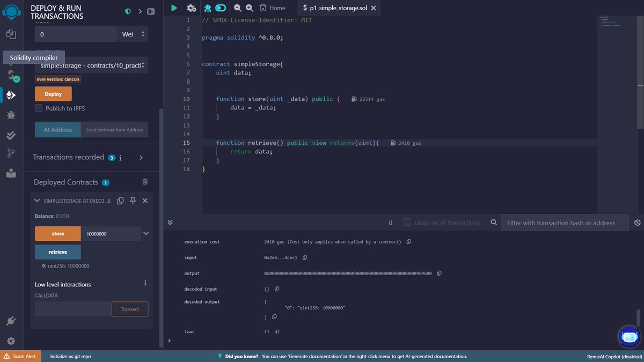Focus the store parameter input 10000000

click(111, 233)
